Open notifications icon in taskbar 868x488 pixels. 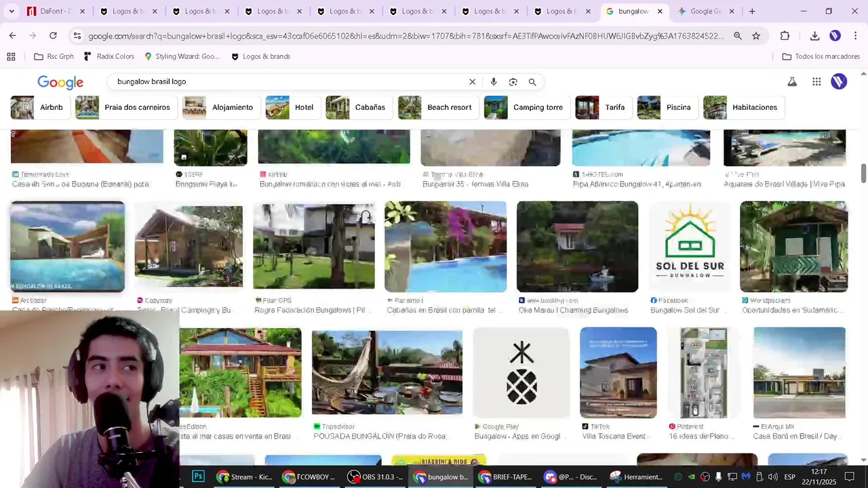click(x=850, y=477)
